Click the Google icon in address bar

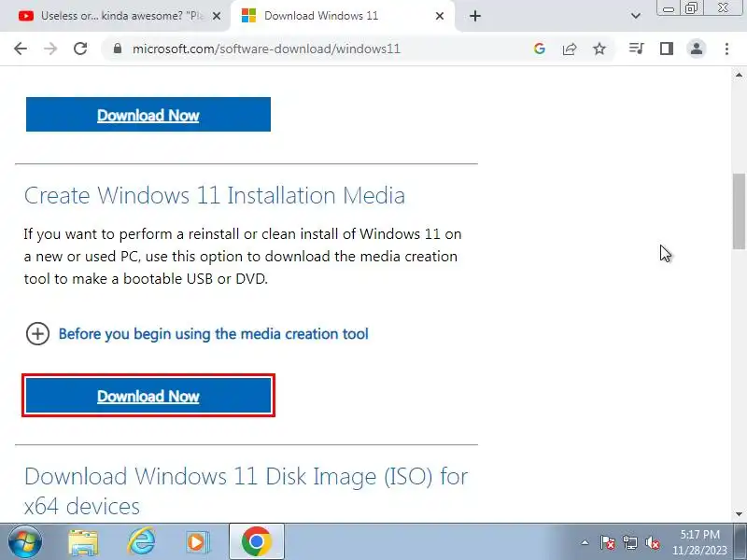[x=540, y=49]
